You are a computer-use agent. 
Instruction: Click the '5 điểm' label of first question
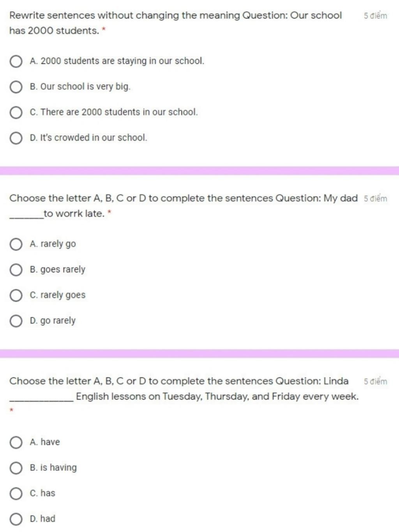coord(376,16)
